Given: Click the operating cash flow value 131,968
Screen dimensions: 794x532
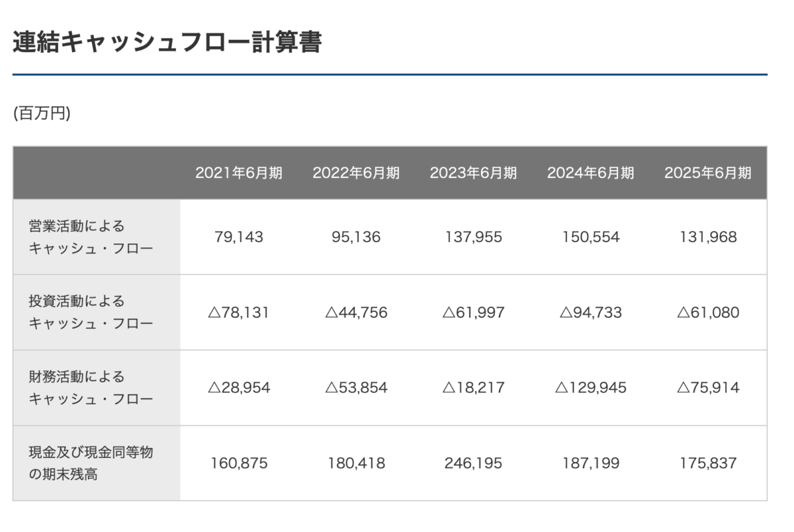Looking at the screenshot, I should coord(708,238).
